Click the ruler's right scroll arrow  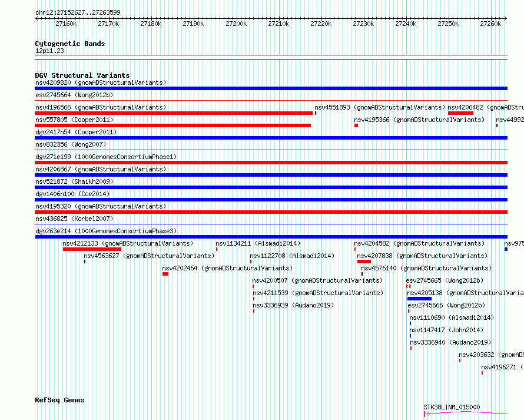(x=506, y=18)
